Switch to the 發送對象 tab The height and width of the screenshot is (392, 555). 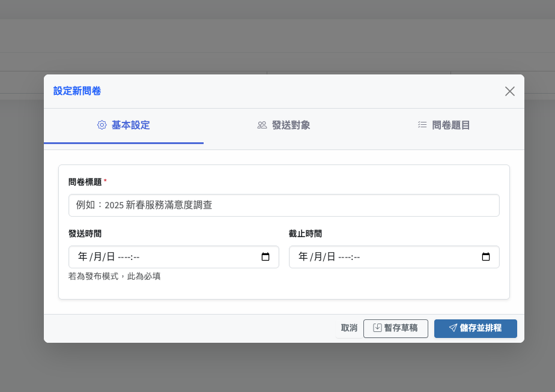point(284,125)
